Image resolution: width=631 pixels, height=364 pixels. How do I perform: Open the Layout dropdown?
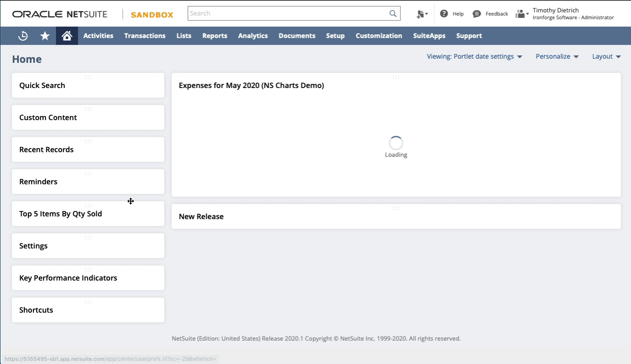(606, 56)
